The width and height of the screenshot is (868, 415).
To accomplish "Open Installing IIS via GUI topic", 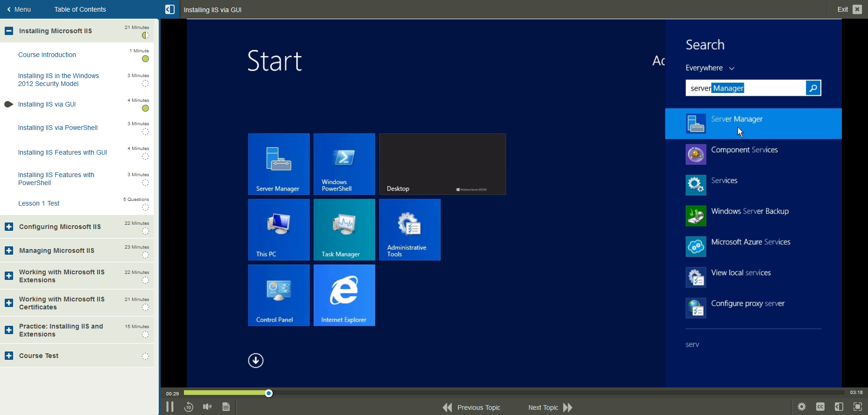I will coord(47,104).
